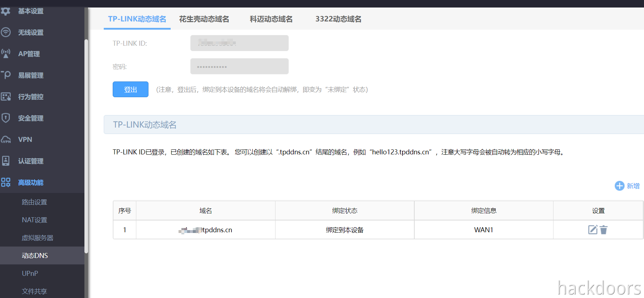Click the 绑定到本设备 status cell
This screenshot has width=644, height=298.
345,230
